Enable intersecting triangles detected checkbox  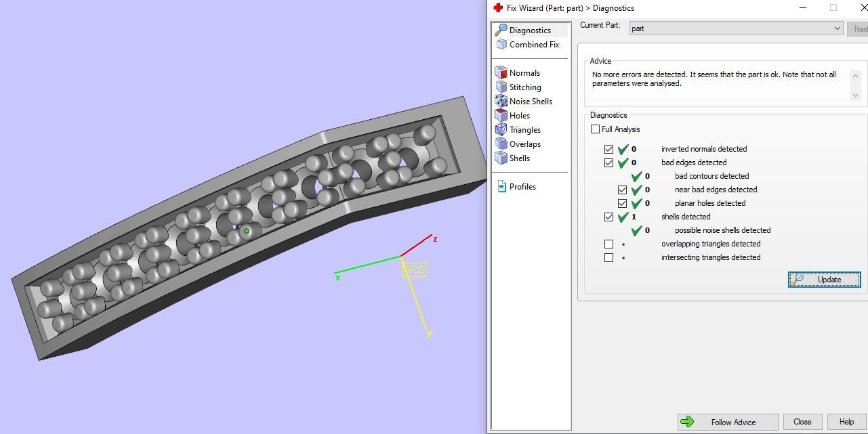608,257
